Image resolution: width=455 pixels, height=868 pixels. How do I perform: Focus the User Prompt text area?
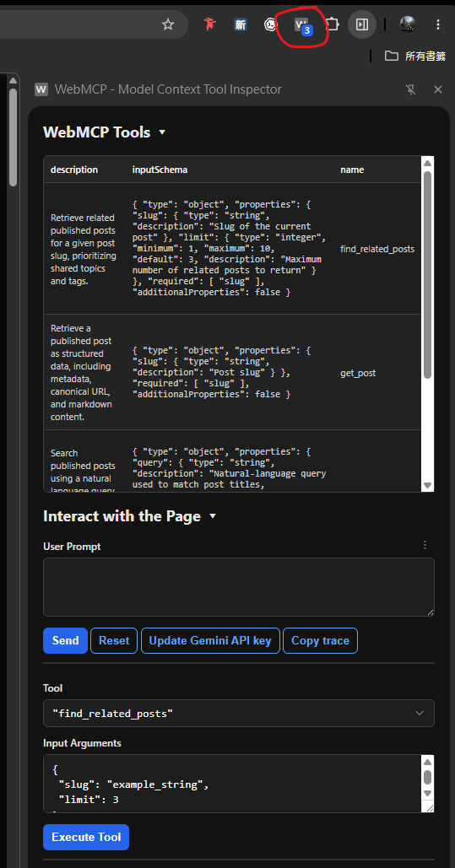239,587
